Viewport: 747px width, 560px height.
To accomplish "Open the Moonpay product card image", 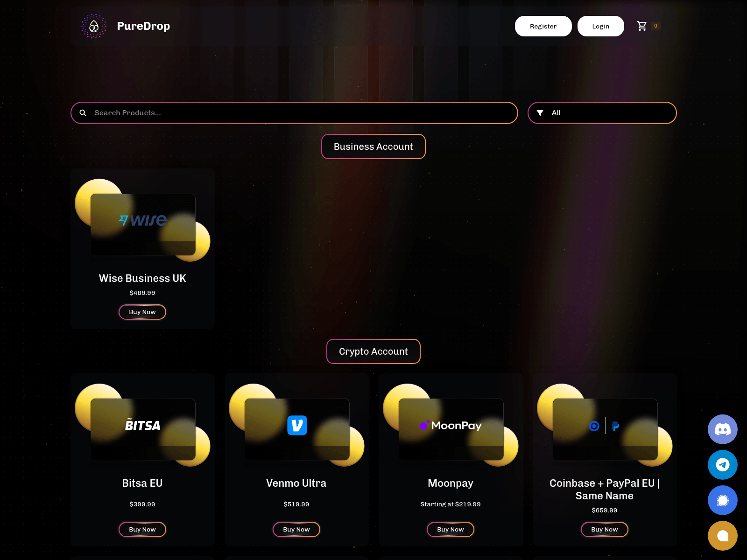I will click(x=451, y=426).
